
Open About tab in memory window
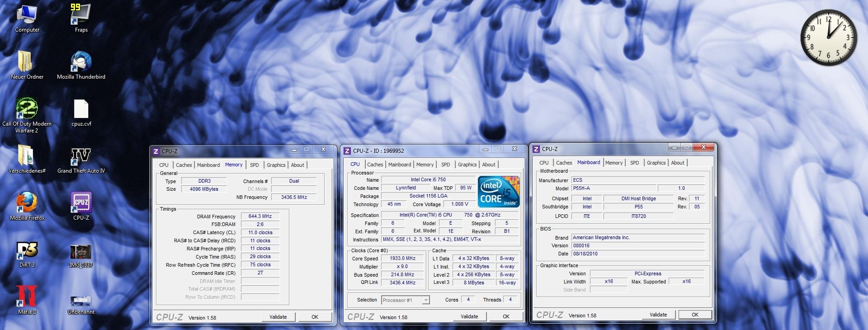pyautogui.click(x=297, y=165)
